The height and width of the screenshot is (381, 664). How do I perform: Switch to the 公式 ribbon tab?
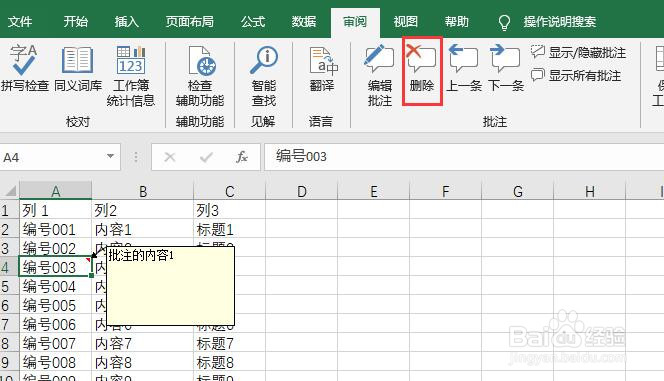pyautogui.click(x=253, y=21)
